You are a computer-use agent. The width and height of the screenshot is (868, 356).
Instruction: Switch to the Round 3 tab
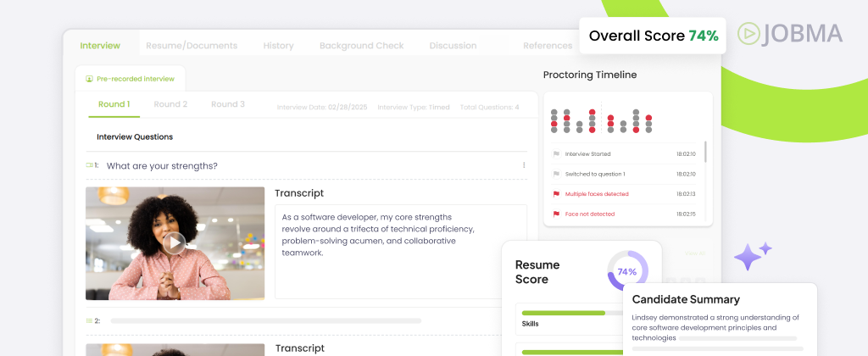click(x=227, y=104)
